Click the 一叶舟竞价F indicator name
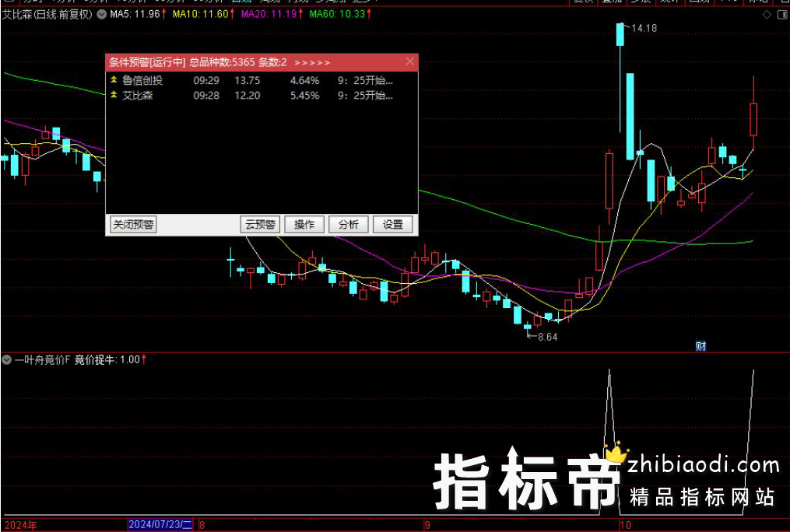The image size is (790, 532). 42,360
